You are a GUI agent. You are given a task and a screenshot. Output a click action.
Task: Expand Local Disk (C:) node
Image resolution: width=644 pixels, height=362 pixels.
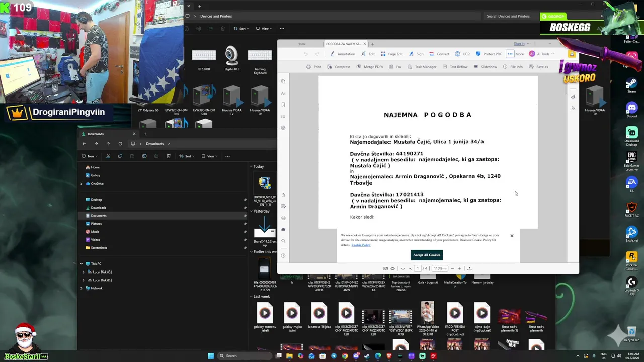pos(84,272)
